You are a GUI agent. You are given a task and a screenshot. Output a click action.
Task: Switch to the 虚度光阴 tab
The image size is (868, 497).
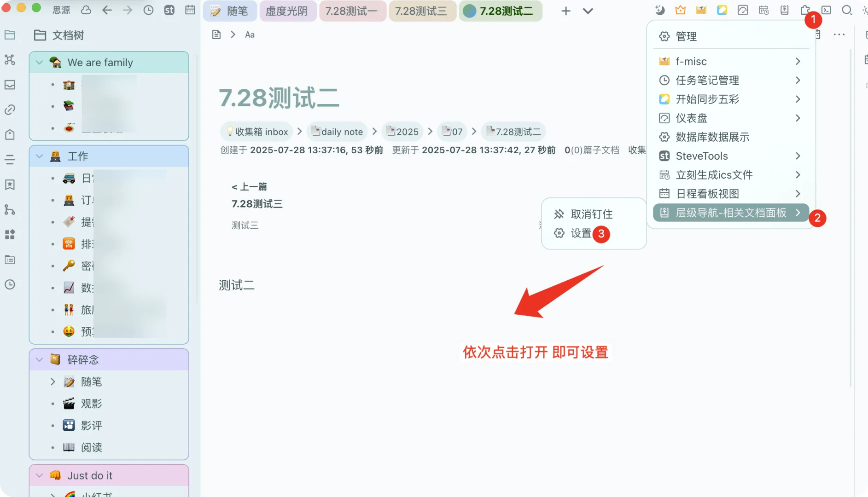(288, 11)
